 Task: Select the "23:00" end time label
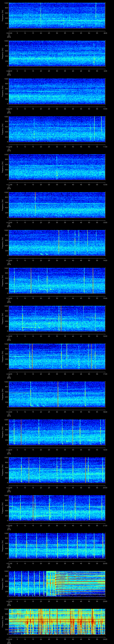click(105, 601)
